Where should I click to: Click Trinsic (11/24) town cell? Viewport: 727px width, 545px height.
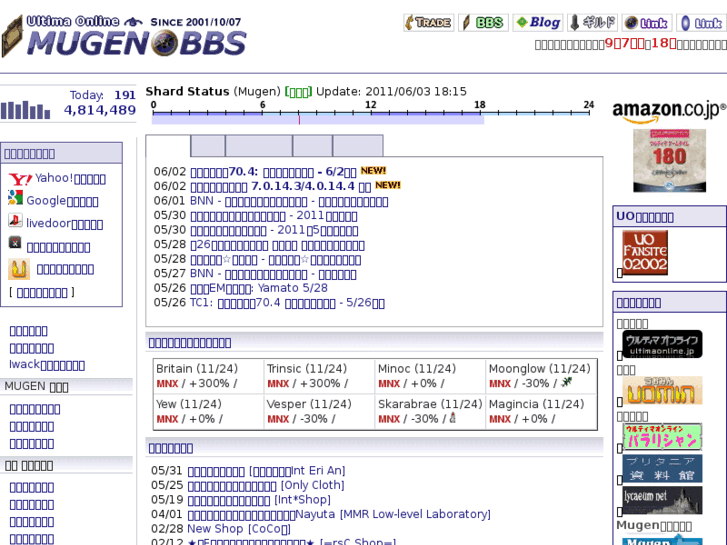pos(319,376)
